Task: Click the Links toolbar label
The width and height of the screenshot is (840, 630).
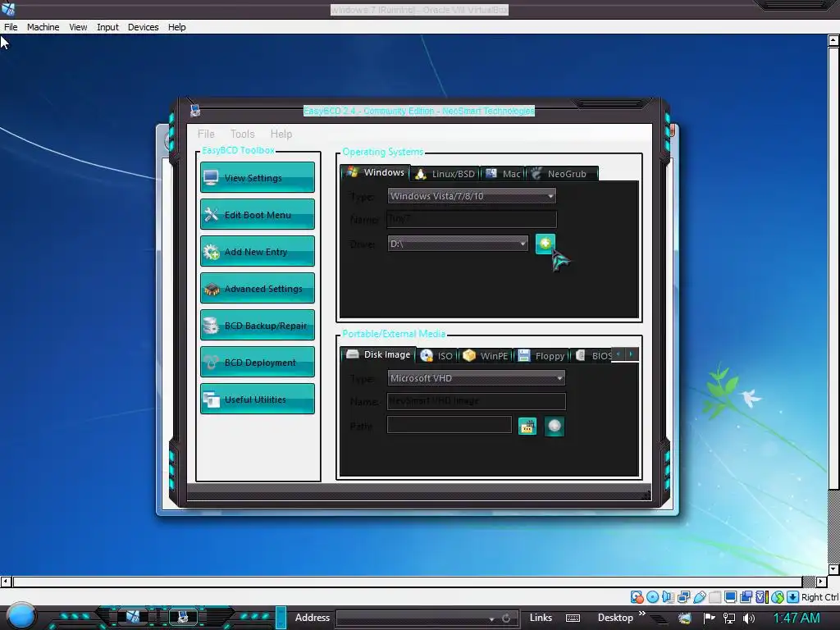Action: point(541,618)
